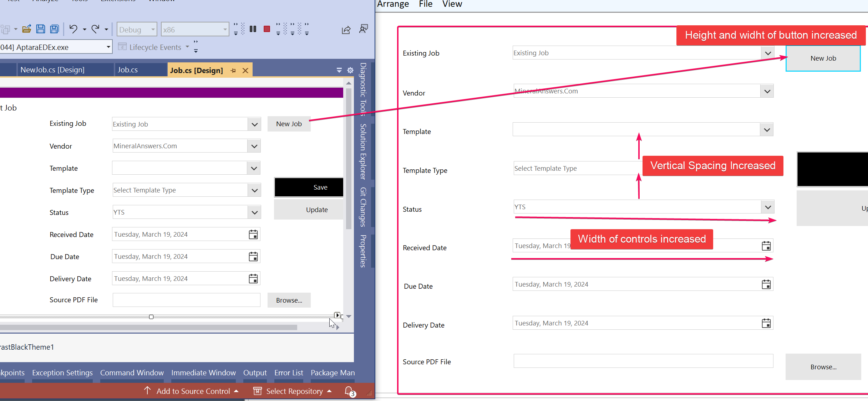This screenshot has height=401, width=868.
Task: Open the tab settings gear icon
Action: coord(350,71)
